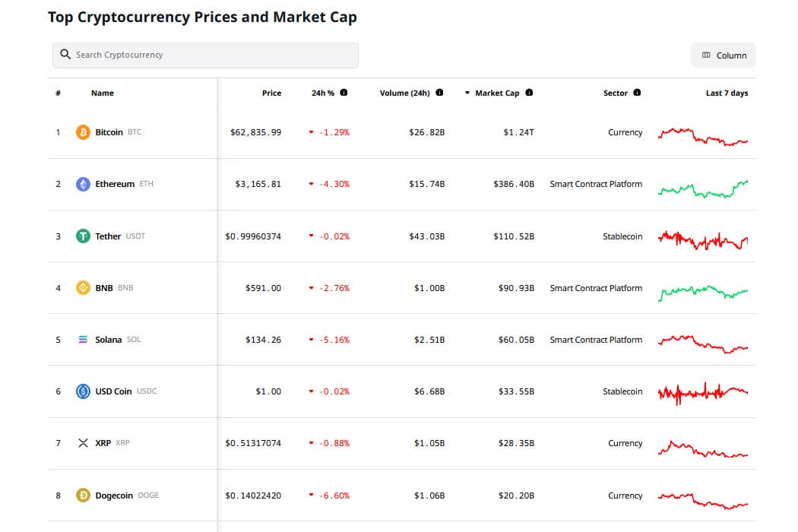798x532 pixels.
Task: Select the Solana logo icon
Action: (x=84, y=340)
